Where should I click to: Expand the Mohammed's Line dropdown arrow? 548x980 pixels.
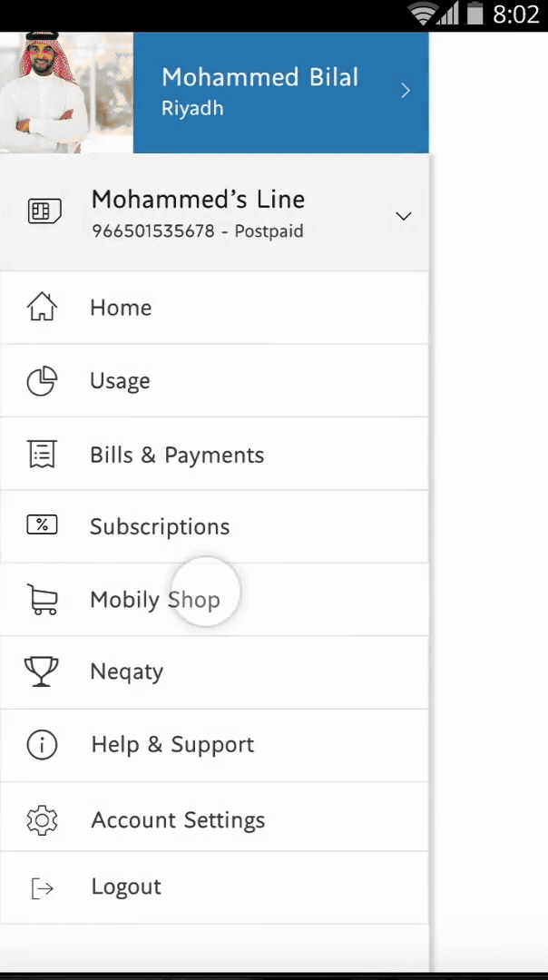(x=404, y=216)
